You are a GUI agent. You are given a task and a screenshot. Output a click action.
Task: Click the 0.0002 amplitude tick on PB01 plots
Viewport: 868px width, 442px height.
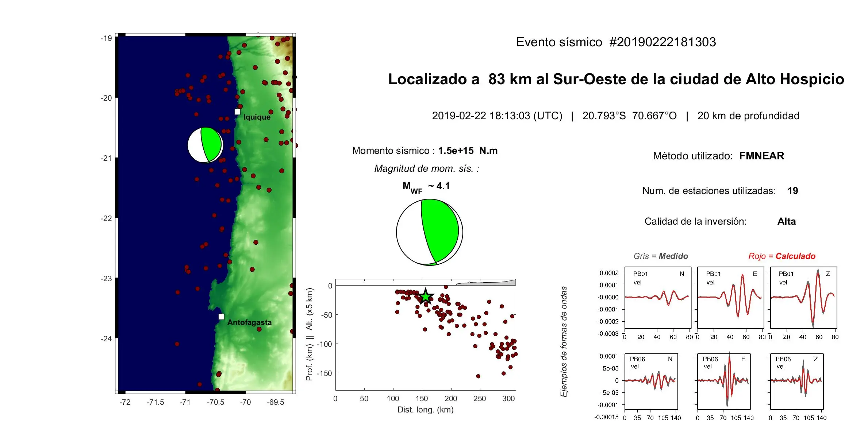pos(609,273)
